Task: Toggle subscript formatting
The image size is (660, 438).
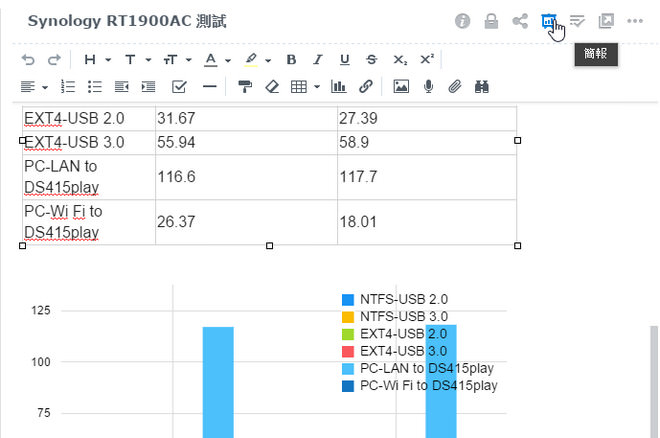Action: [400, 60]
